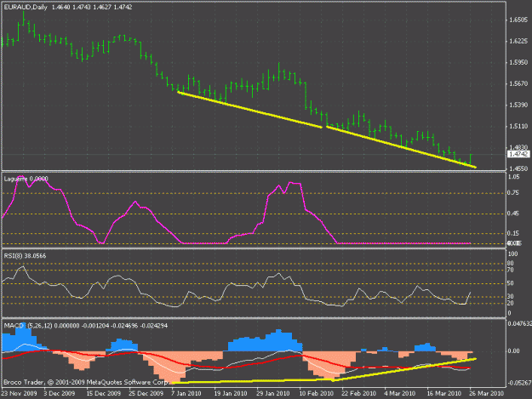The image size is (532, 399).
Task: Click the 29 Jan 2010 date label
Action: coord(273,393)
